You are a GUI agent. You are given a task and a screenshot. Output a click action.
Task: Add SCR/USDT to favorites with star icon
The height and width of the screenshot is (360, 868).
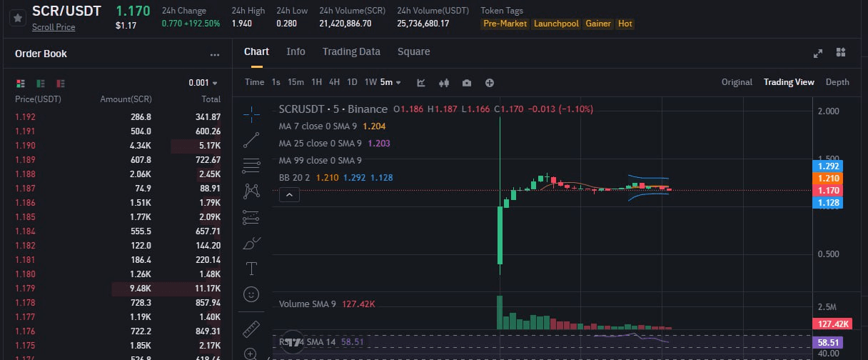coord(16,16)
